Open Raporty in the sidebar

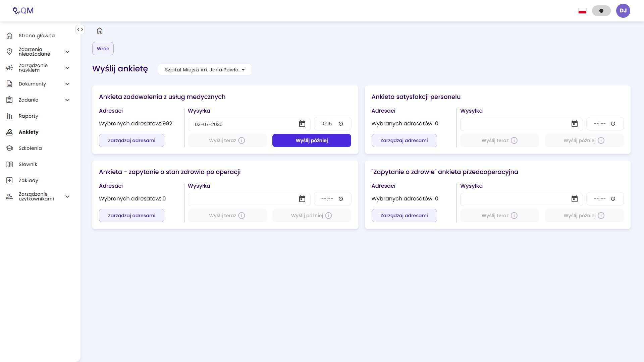29,116
